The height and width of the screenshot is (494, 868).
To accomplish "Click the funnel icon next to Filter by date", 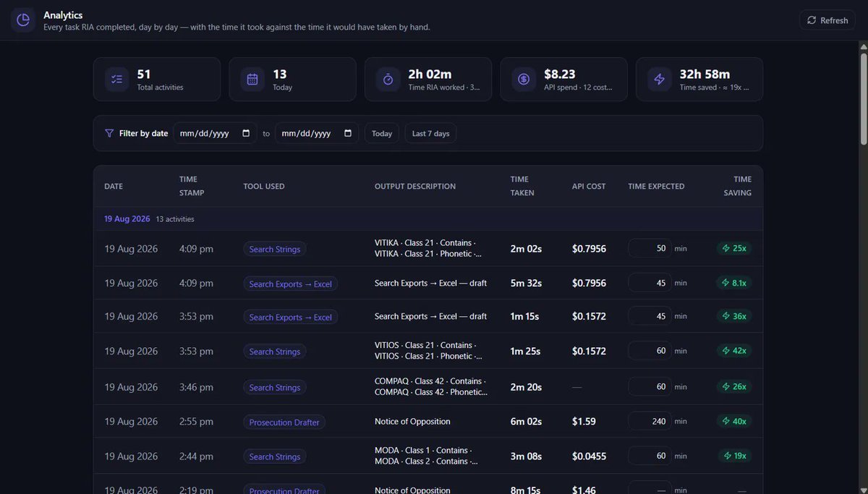I will pos(109,133).
